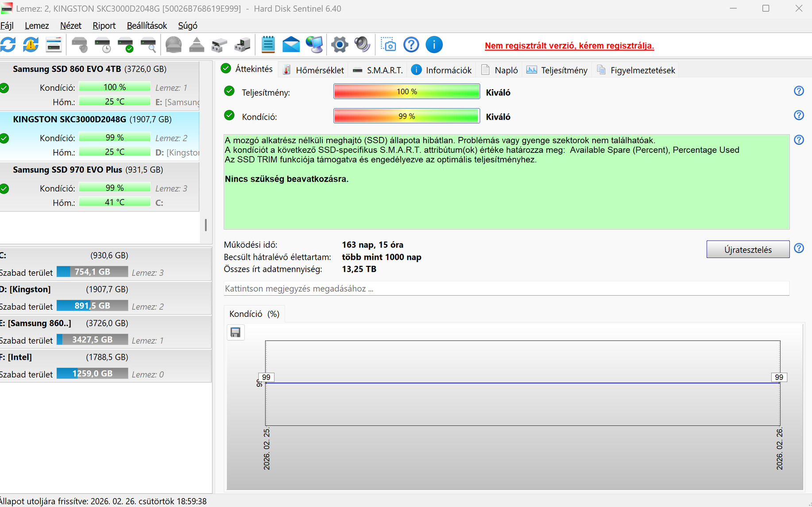Screen dimensions: 812x507
Task: Click the greyed-out disk dome toolbar icon
Action: [174, 45]
